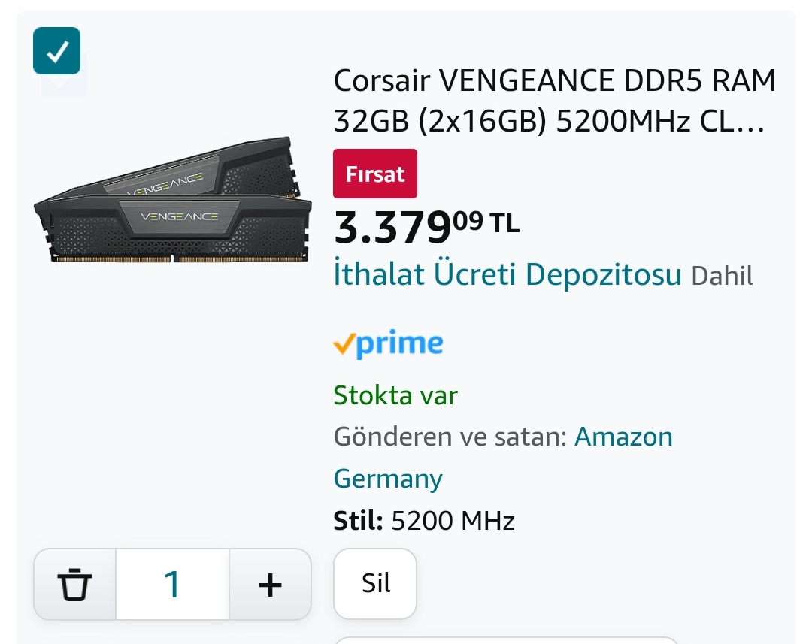812x644 pixels.
Task: Click the 3.379,09 TL price
Action: pyautogui.click(x=426, y=225)
